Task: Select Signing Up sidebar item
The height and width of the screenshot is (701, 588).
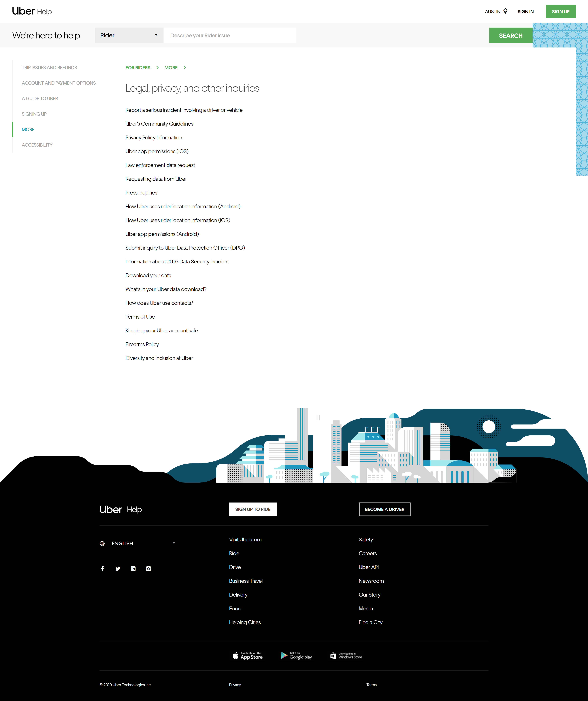Action: point(34,114)
